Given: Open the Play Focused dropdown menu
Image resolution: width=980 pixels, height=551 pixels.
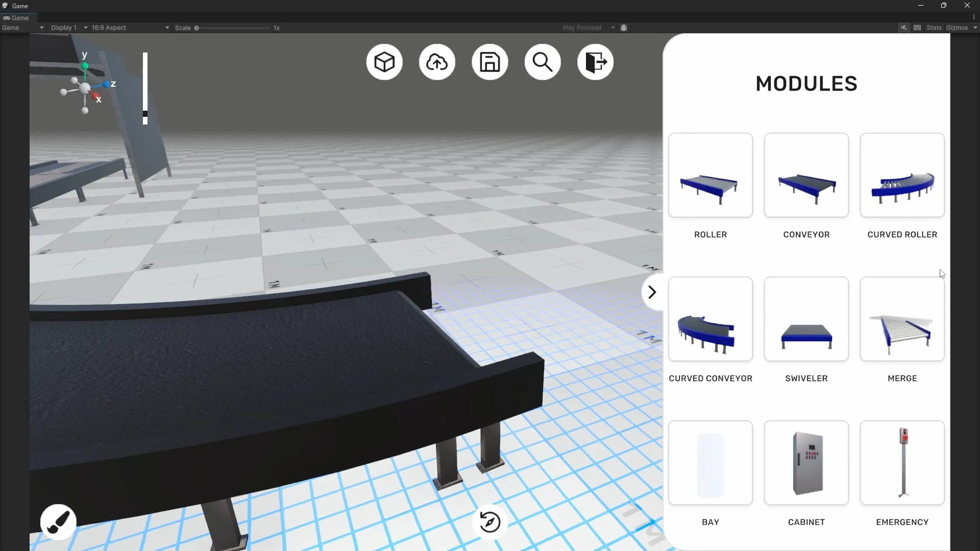Looking at the screenshot, I should click(x=588, y=28).
